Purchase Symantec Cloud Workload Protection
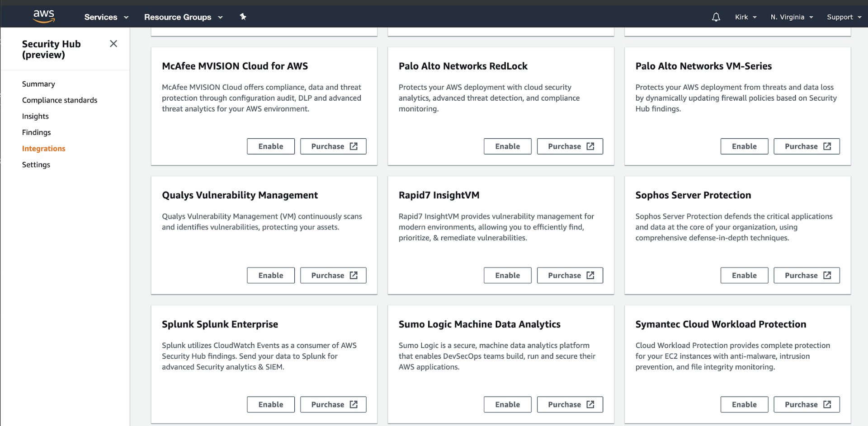The height and width of the screenshot is (426, 868). coord(807,405)
